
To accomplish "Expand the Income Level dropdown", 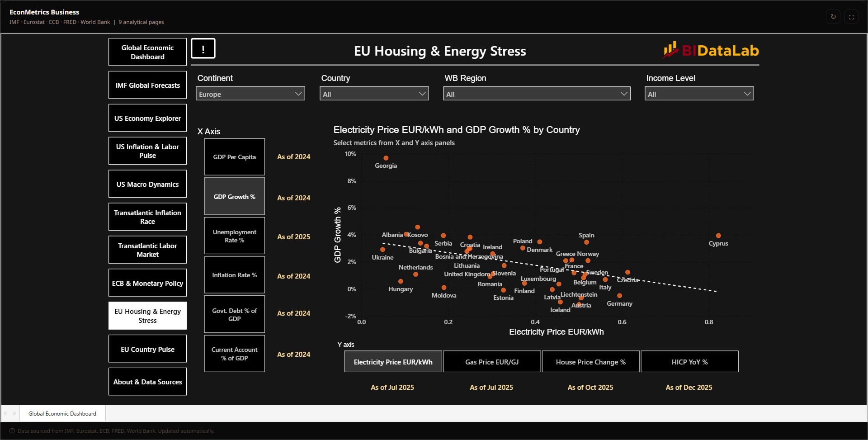I will [699, 94].
